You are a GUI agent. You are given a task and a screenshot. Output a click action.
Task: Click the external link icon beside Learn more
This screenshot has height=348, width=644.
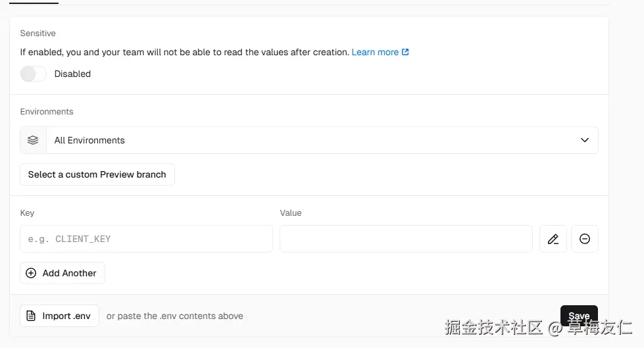pyautogui.click(x=405, y=52)
